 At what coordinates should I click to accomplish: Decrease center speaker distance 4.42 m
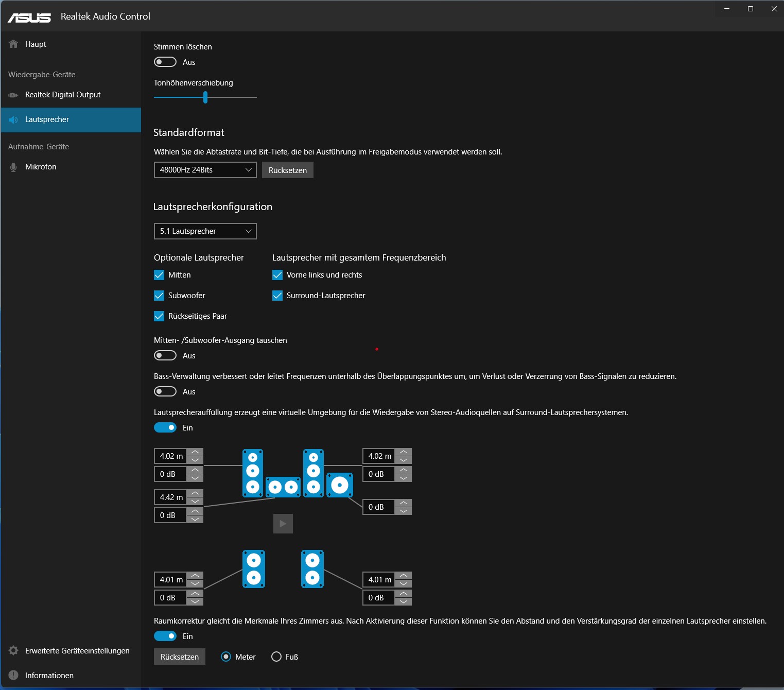[x=195, y=501]
